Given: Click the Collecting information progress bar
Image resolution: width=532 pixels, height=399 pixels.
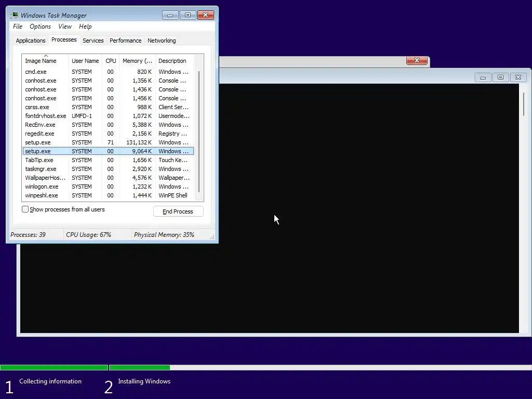Looking at the screenshot, I should [54, 367].
